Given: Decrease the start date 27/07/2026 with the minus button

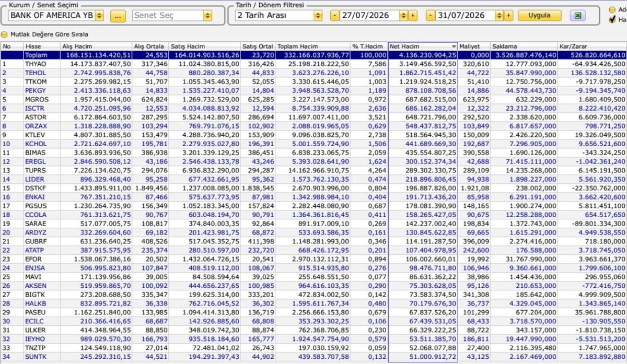Looking at the screenshot, I should point(334,16).
